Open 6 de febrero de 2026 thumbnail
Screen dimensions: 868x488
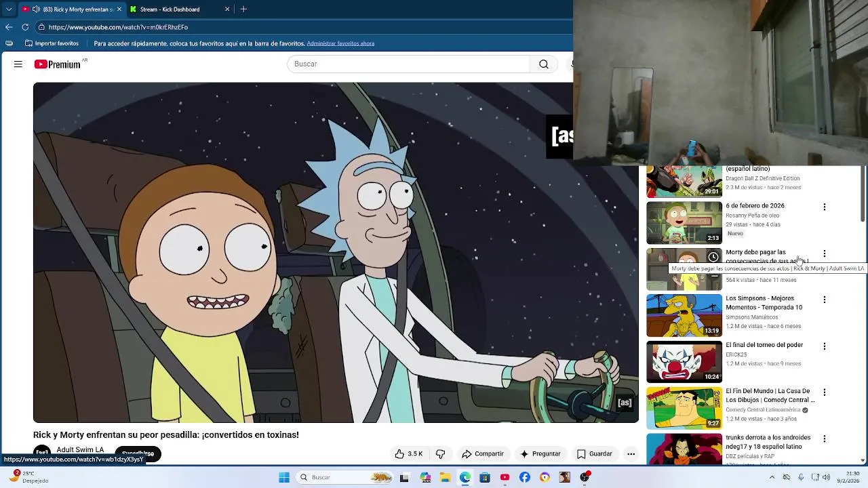[684, 222]
